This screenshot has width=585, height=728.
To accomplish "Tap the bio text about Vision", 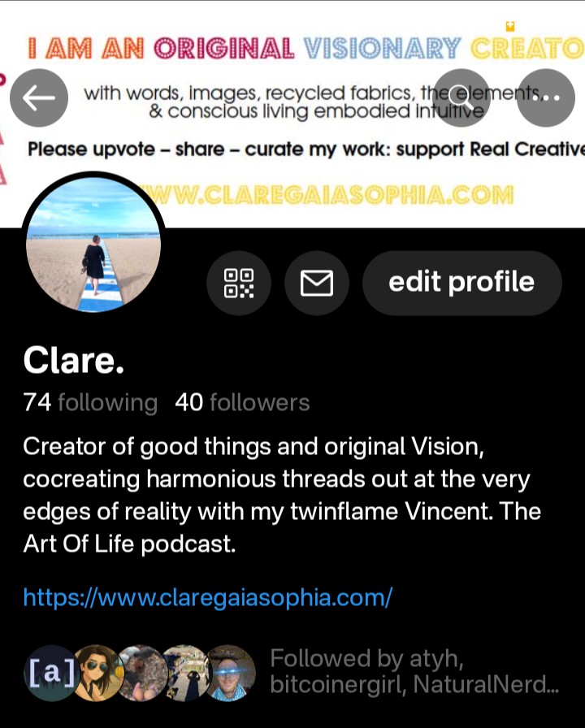I will point(282,495).
